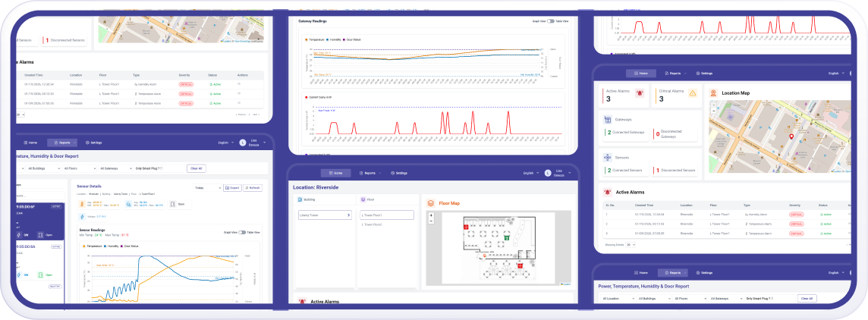The image size is (868, 320).
Task: Click the Sensors icon on dashboard
Action: [x=608, y=157]
